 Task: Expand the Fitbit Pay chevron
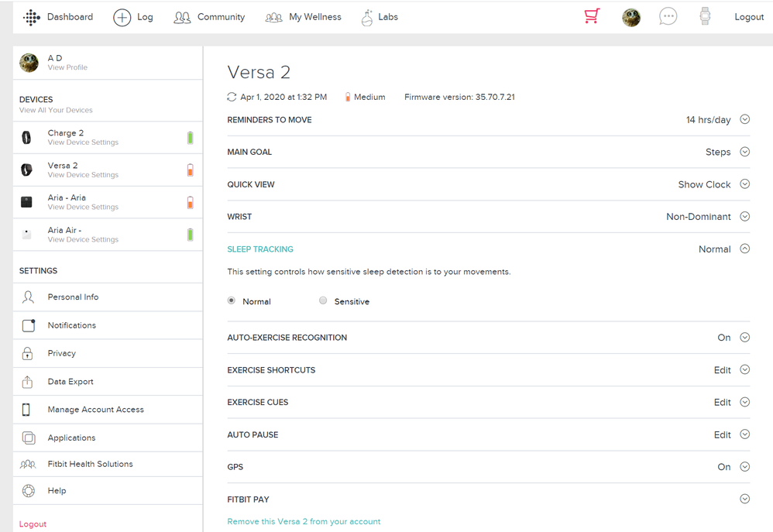[745, 499]
